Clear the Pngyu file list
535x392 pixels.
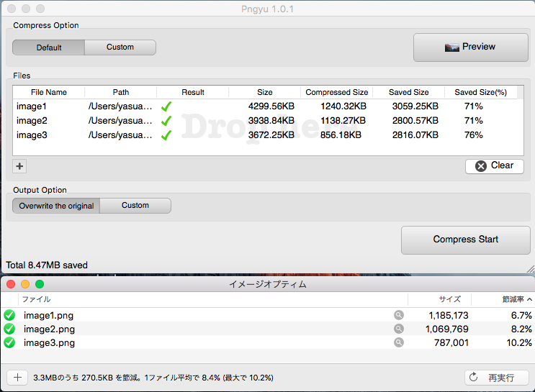[495, 166]
